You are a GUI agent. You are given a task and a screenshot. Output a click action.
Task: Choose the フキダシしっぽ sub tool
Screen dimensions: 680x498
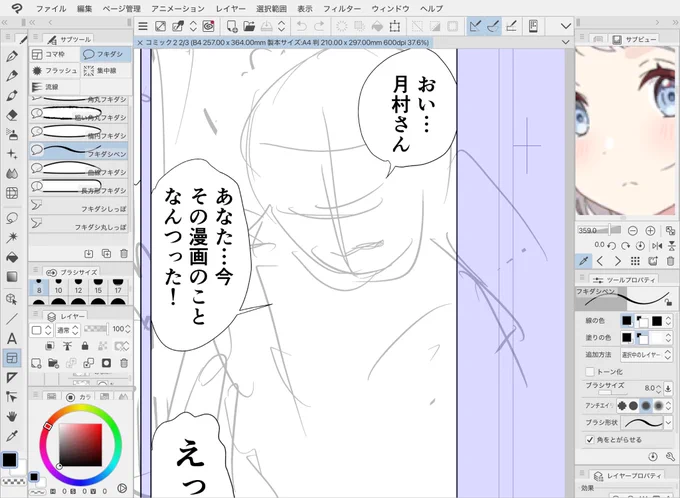click(x=78, y=206)
